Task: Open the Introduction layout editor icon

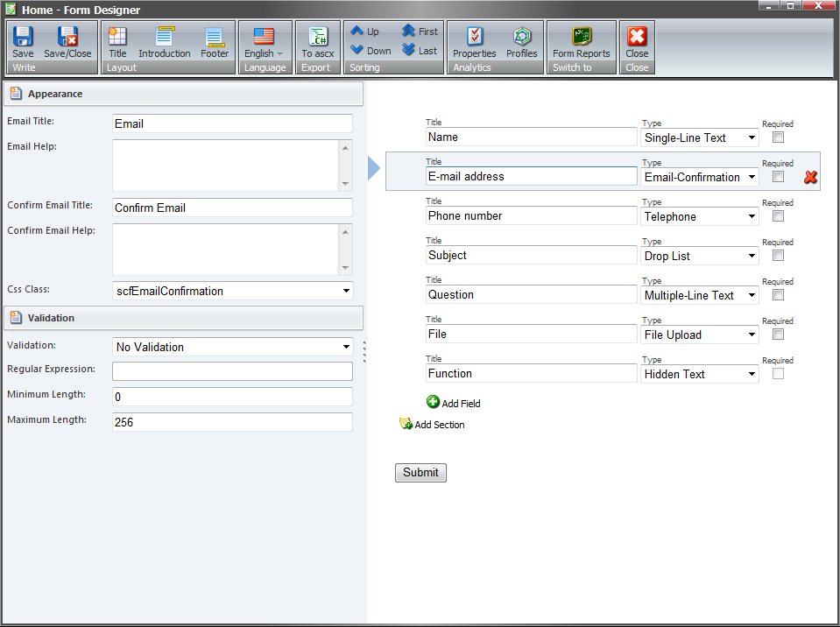Action: coord(164,41)
